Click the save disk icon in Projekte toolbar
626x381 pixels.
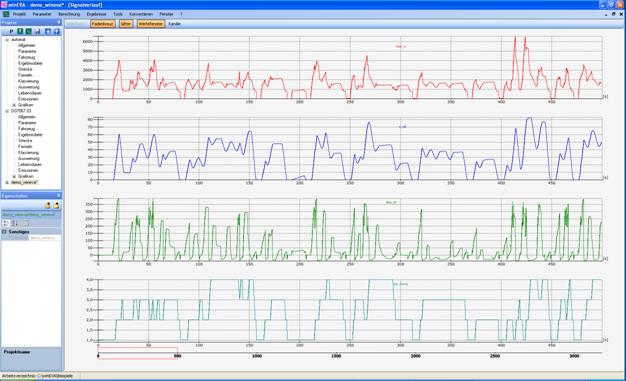(38, 31)
